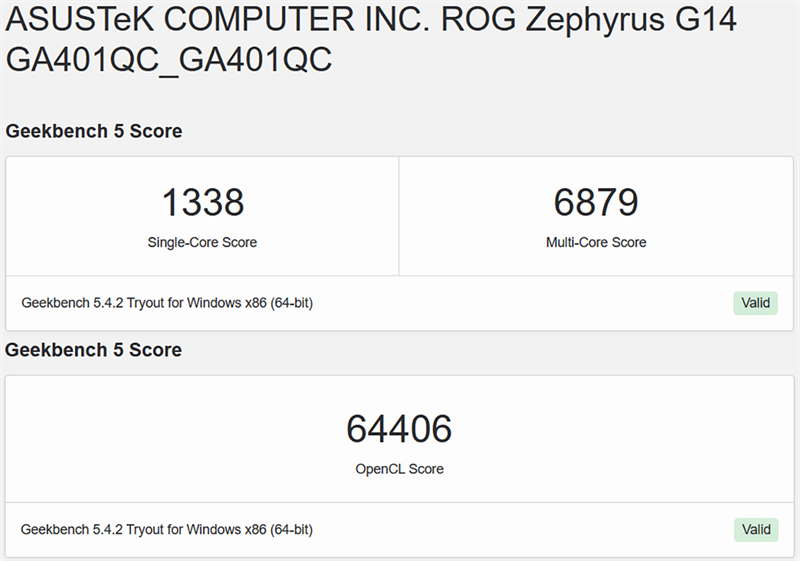Click the single-core score 1338
This screenshot has height=561, width=800.
(x=203, y=202)
